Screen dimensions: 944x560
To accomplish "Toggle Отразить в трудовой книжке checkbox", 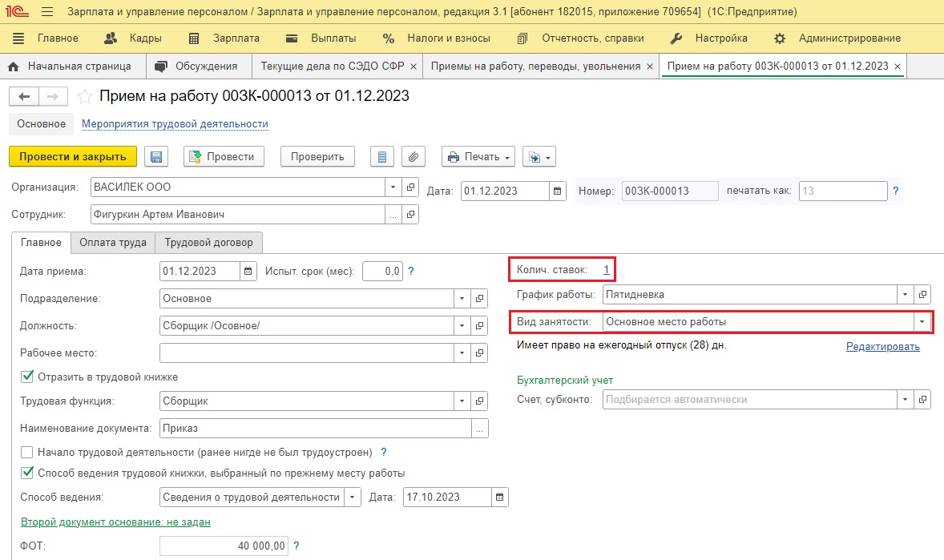I will tap(27, 377).
